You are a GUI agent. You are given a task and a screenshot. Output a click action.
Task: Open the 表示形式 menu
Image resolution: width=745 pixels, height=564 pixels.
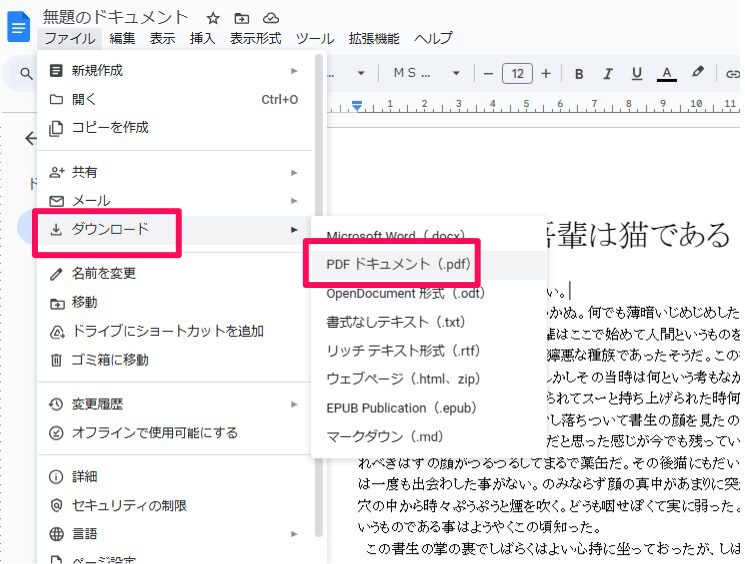click(x=255, y=39)
